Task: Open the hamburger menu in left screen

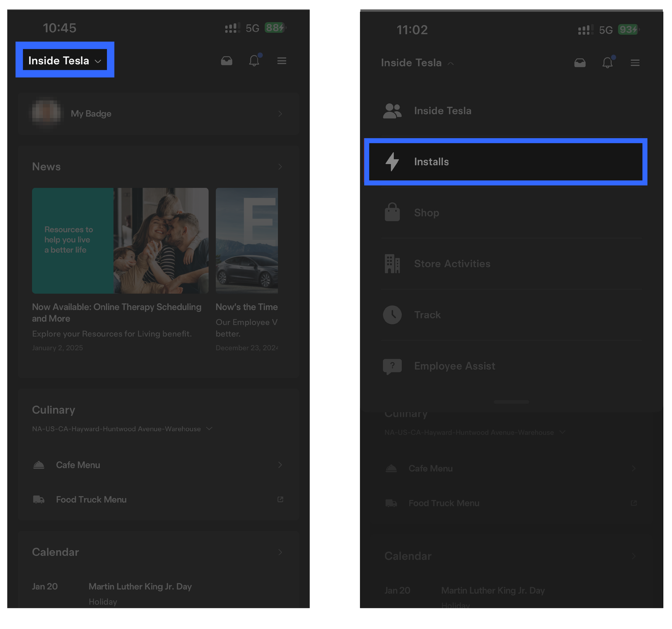Action: click(x=282, y=60)
